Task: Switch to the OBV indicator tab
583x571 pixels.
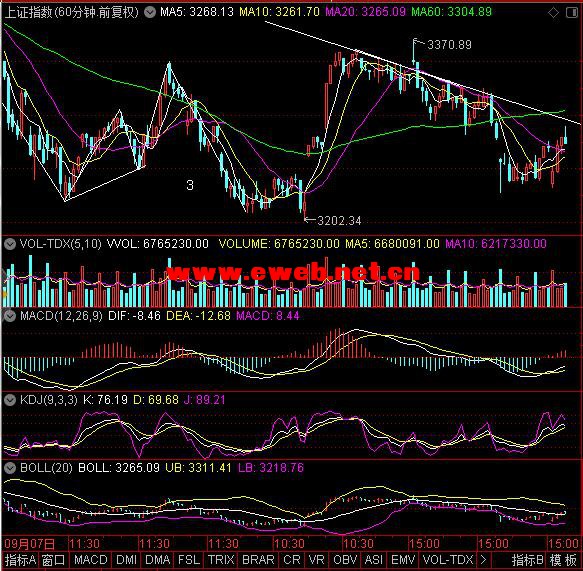Action: click(346, 560)
